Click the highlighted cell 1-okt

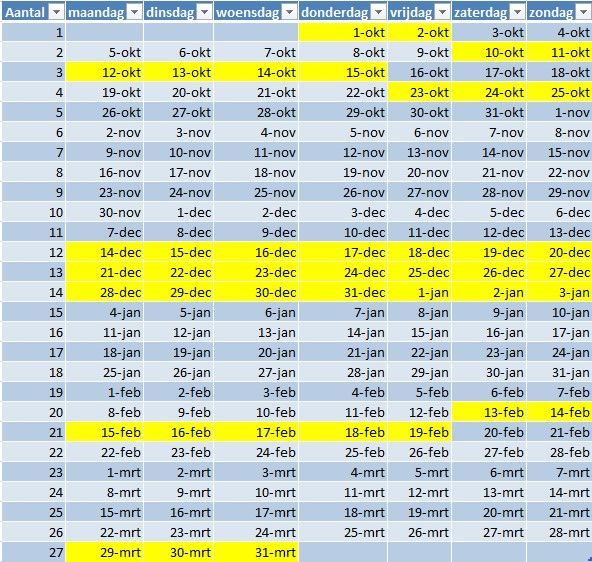coord(343,32)
